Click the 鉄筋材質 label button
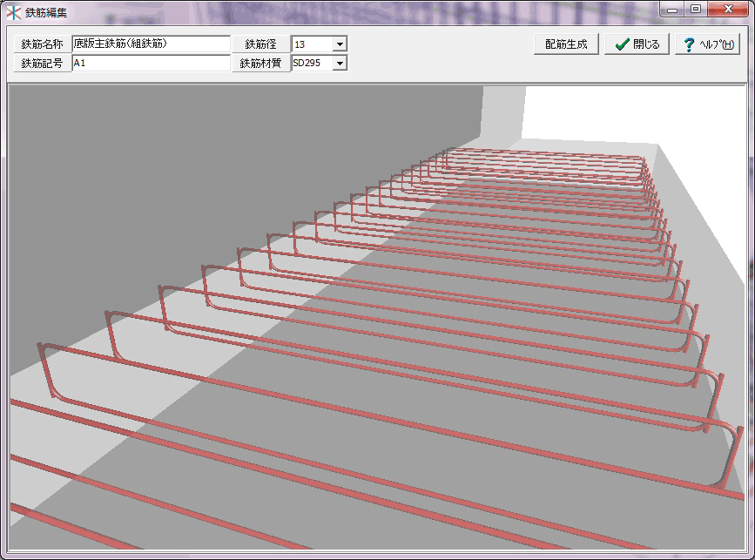The height and width of the screenshot is (560, 755). (261, 63)
